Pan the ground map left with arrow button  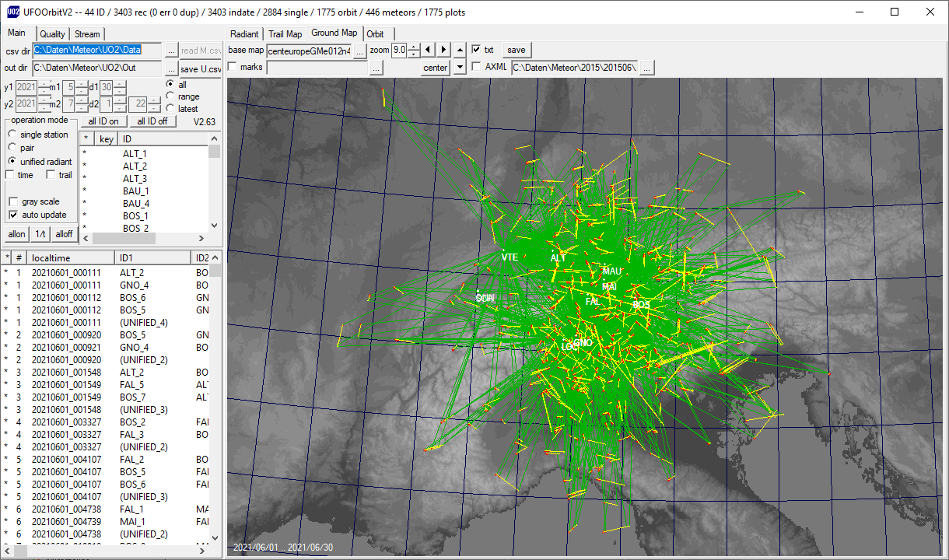pos(429,50)
